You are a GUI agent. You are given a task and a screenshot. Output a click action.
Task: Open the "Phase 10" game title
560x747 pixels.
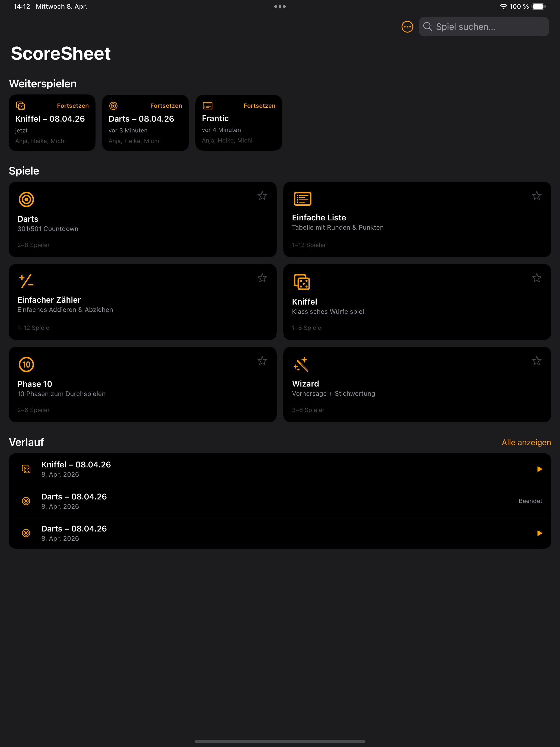tap(35, 384)
